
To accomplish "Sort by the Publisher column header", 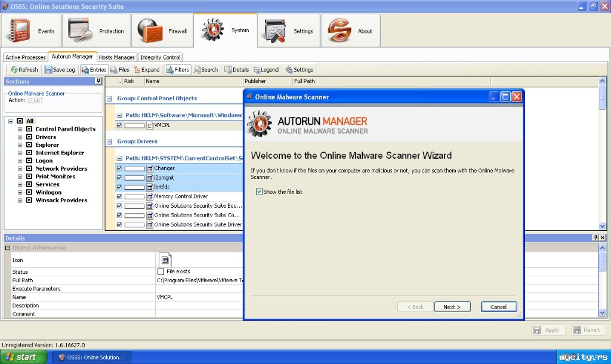I will click(x=267, y=81).
